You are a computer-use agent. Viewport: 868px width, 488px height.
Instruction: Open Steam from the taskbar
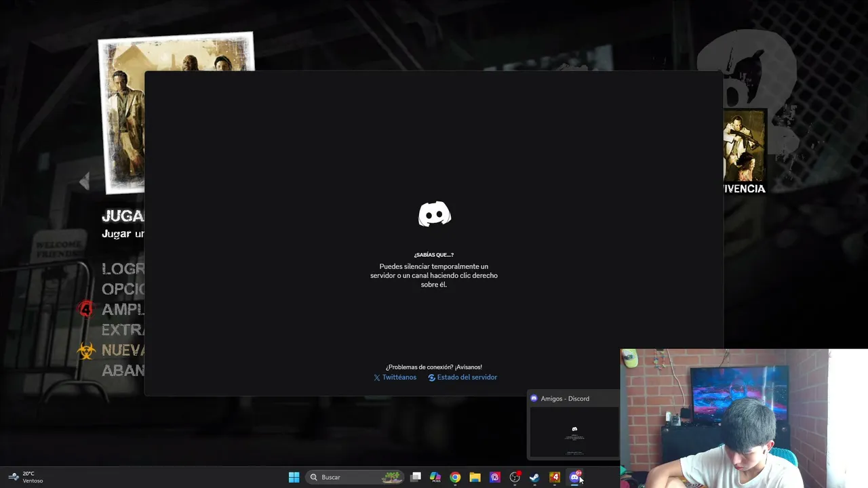point(534,477)
